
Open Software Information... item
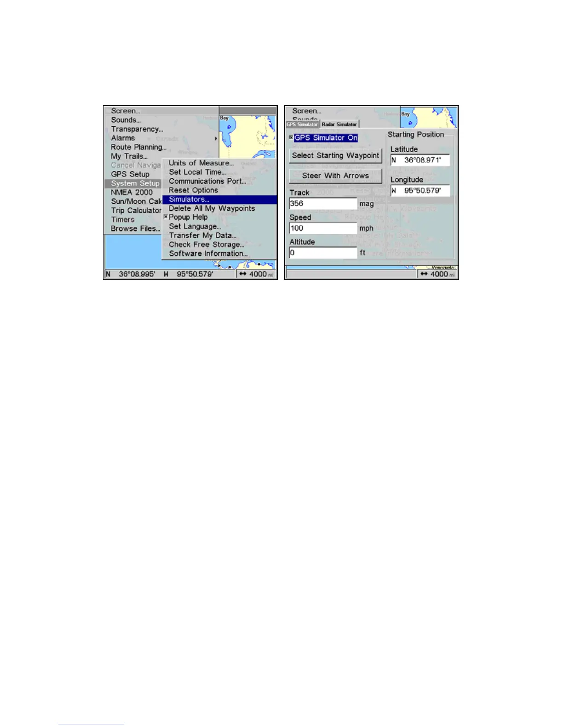pyautogui.click(x=208, y=254)
